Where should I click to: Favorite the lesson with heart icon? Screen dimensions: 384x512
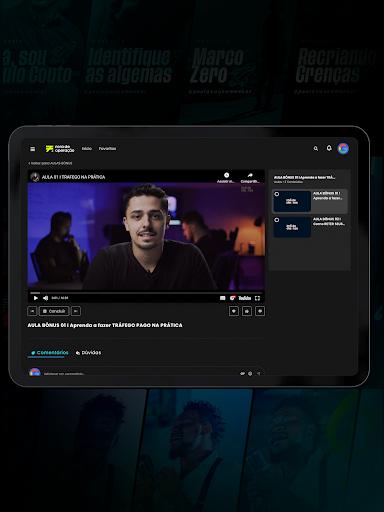click(x=234, y=311)
